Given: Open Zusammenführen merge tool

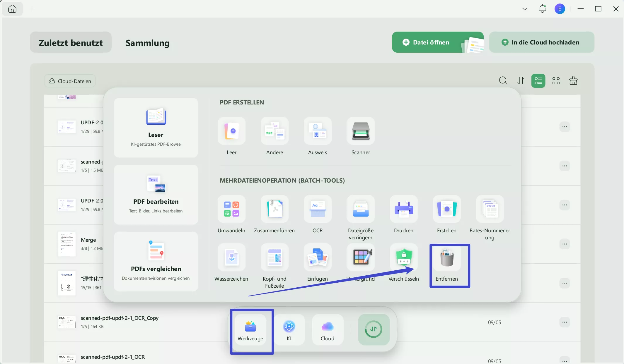Looking at the screenshot, I should (x=275, y=209).
